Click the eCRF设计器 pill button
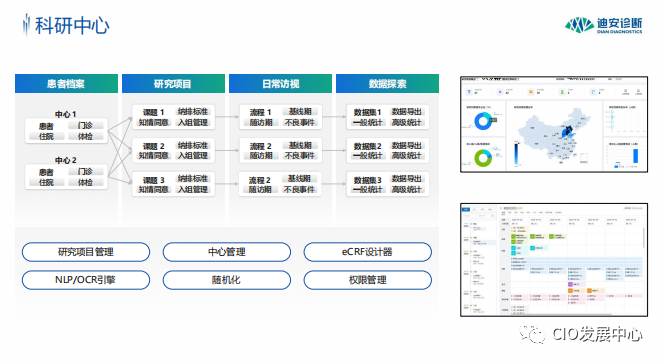This screenshot has width=664, height=363. (x=368, y=252)
